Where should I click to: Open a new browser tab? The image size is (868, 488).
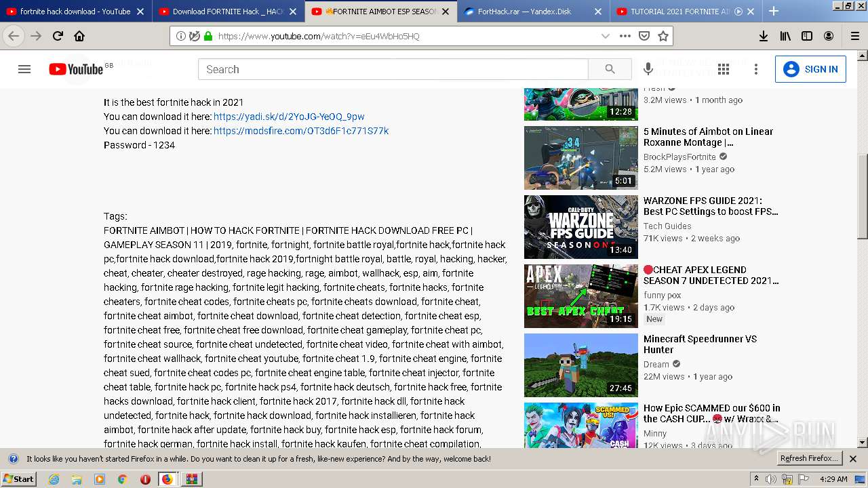[x=773, y=11]
